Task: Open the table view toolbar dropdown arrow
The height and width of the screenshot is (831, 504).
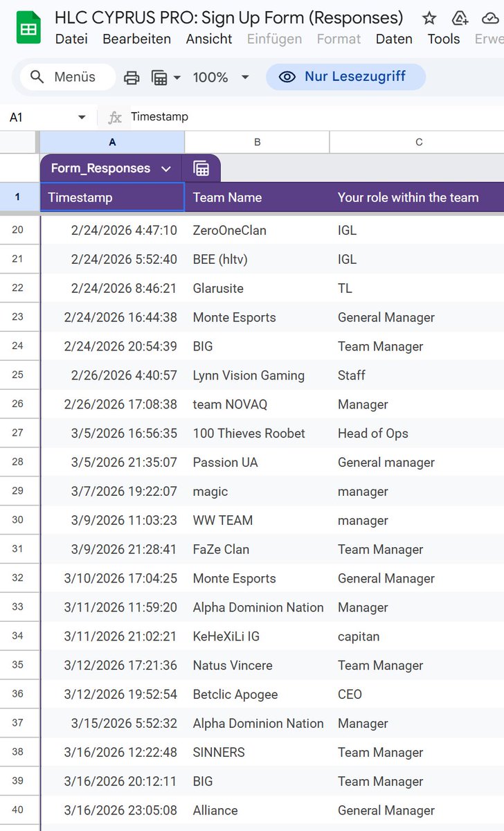Action: point(177,78)
